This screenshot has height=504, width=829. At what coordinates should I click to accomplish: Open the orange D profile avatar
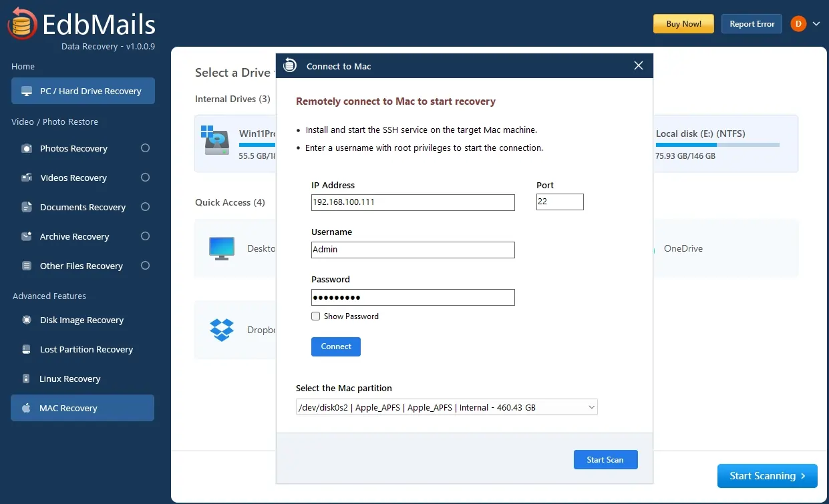pyautogui.click(x=798, y=24)
